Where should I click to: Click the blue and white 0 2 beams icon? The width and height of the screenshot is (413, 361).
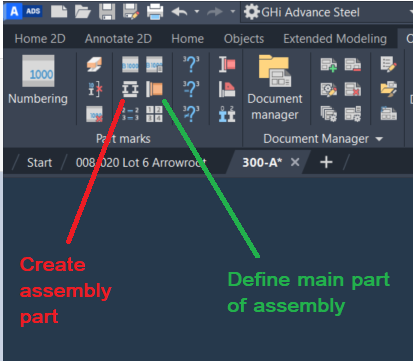click(x=227, y=114)
